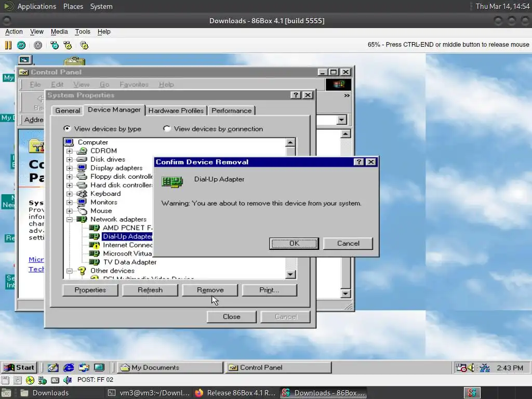Click the device list scroll up arrow
Image resolution: width=532 pixels, height=399 pixels.
(x=290, y=142)
